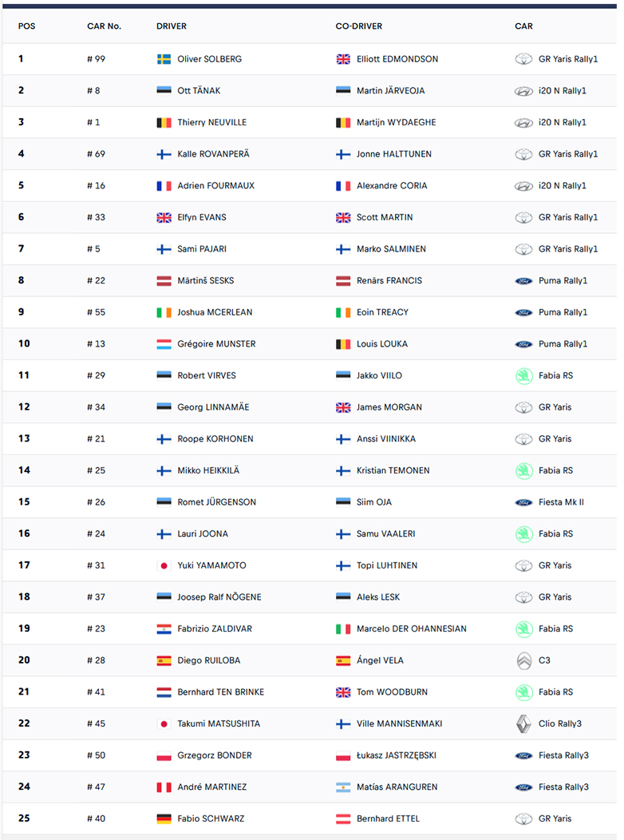Click the Renault logo beside Clio Rally3
Screen dimensions: 624x840
[523, 724]
